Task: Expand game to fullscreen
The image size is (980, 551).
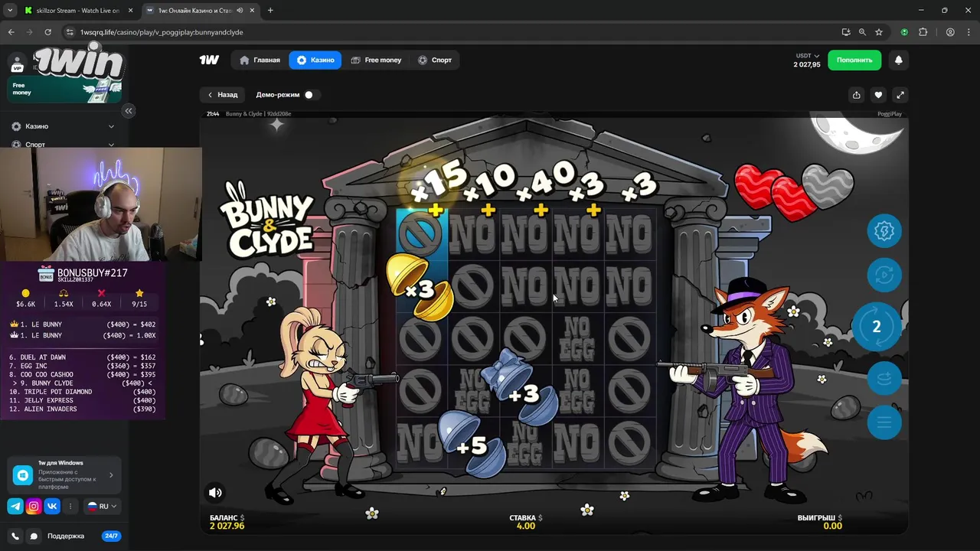Action: (x=900, y=95)
